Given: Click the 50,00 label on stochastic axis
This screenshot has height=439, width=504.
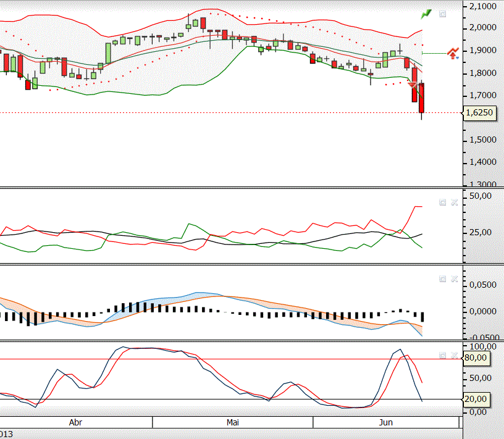Looking at the screenshot, I should (481, 378).
